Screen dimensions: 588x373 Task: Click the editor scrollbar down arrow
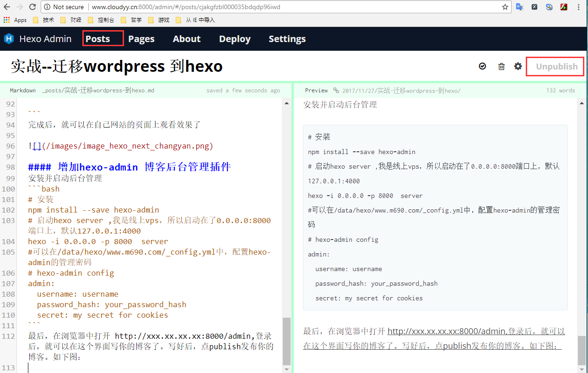coord(286,368)
